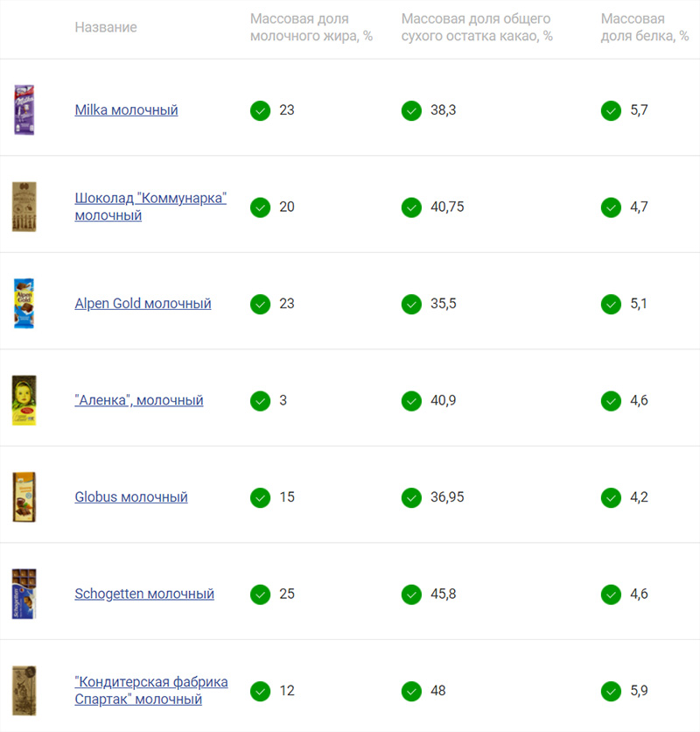Open the Schogetten молочный link
700x732 pixels.
click(x=144, y=594)
